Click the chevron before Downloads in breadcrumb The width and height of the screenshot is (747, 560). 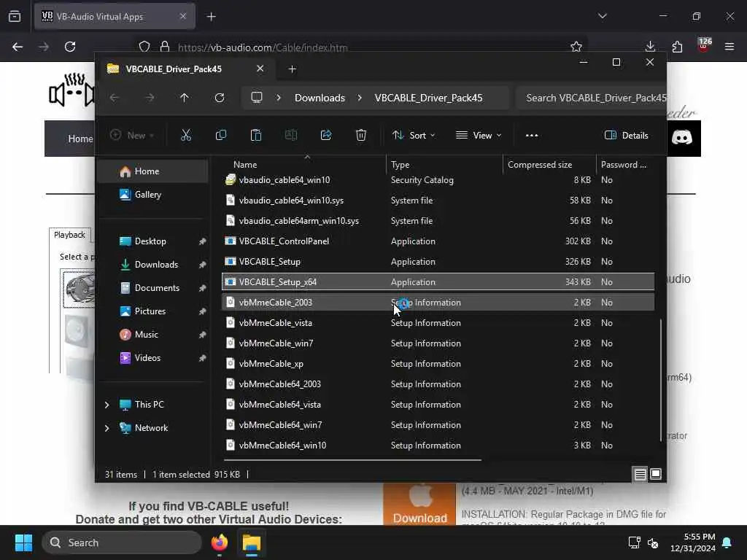pyautogui.click(x=279, y=98)
